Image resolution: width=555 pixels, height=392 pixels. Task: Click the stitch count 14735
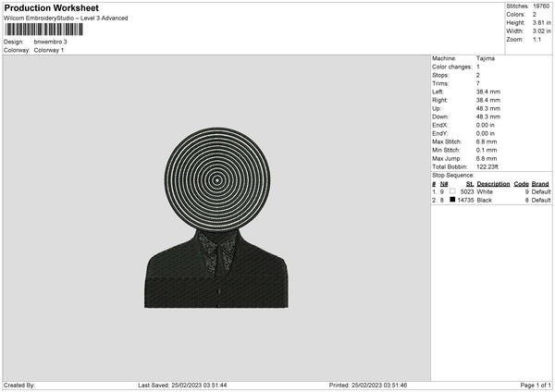tap(465, 201)
